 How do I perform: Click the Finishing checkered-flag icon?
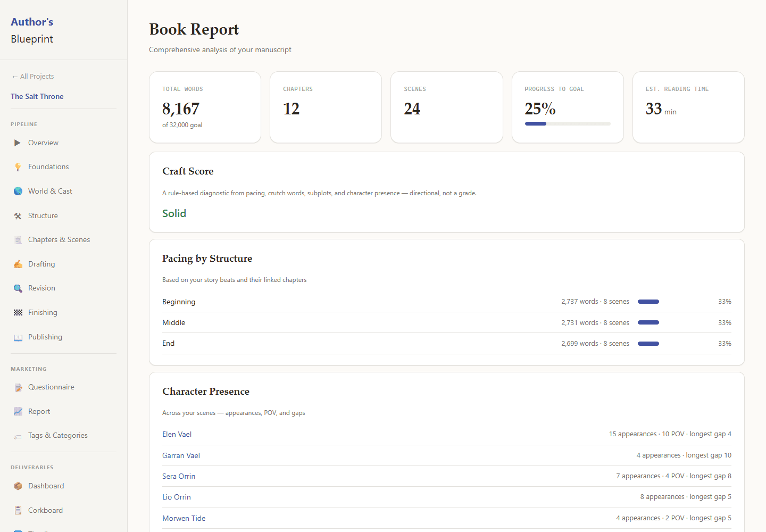(18, 312)
